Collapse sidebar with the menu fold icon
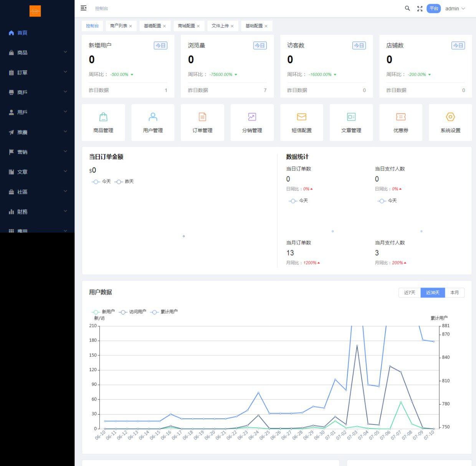The width and height of the screenshot is (476, 466). 83,8
